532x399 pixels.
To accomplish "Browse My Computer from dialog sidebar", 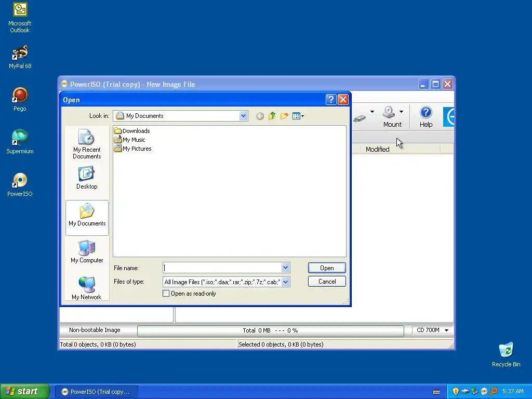I will coord(87,252).
